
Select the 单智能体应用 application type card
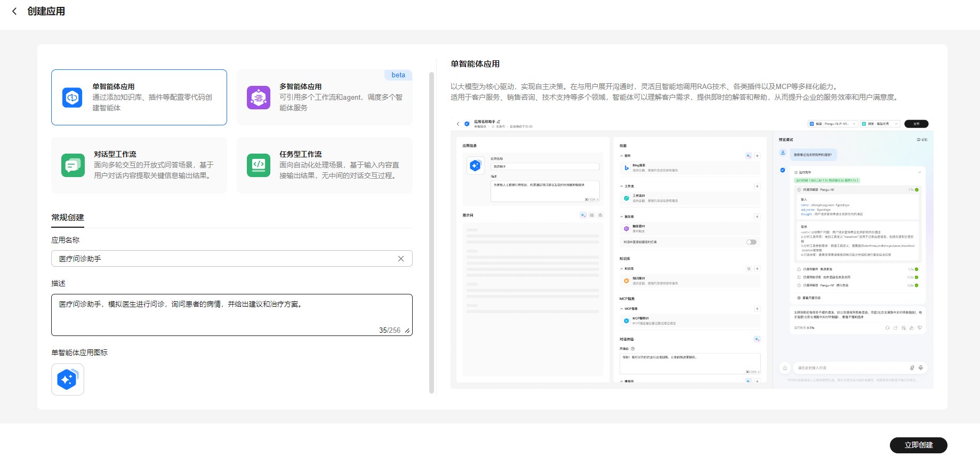139,97
